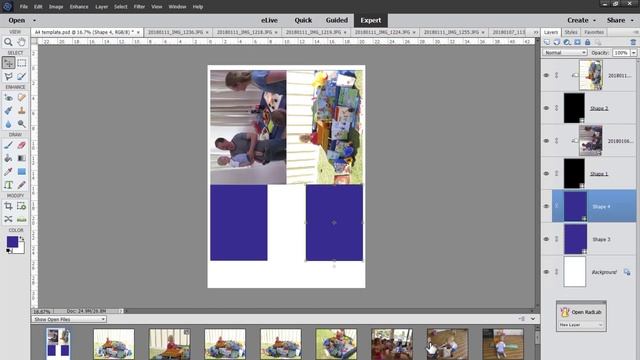The image size is (640, 360).
Task: Choose the Rectangular Marquee tool
Action: [22, 63]
